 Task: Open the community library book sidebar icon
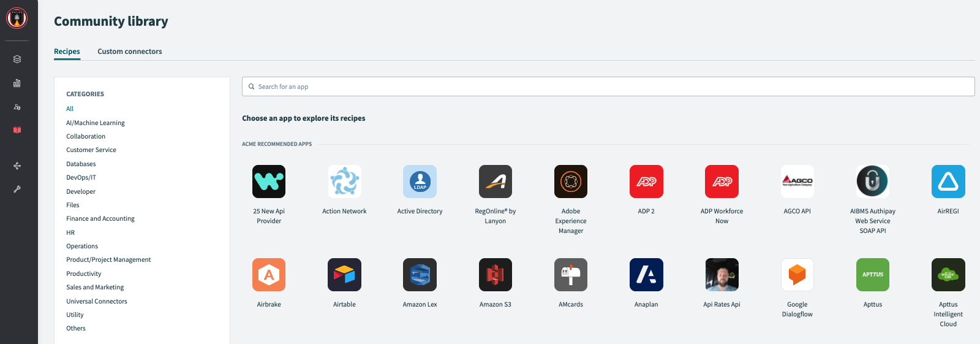tap(17, 130)
